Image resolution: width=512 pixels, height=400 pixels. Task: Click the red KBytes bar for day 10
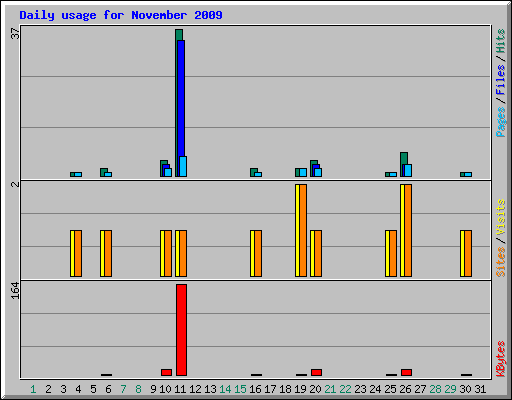point(166,372)
